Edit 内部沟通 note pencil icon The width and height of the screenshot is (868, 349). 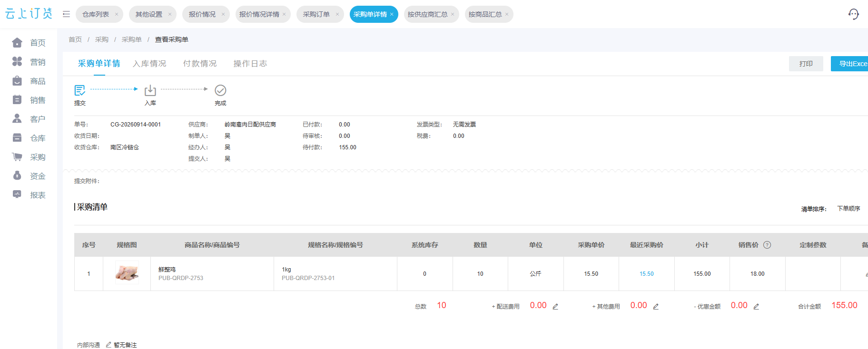108,345
